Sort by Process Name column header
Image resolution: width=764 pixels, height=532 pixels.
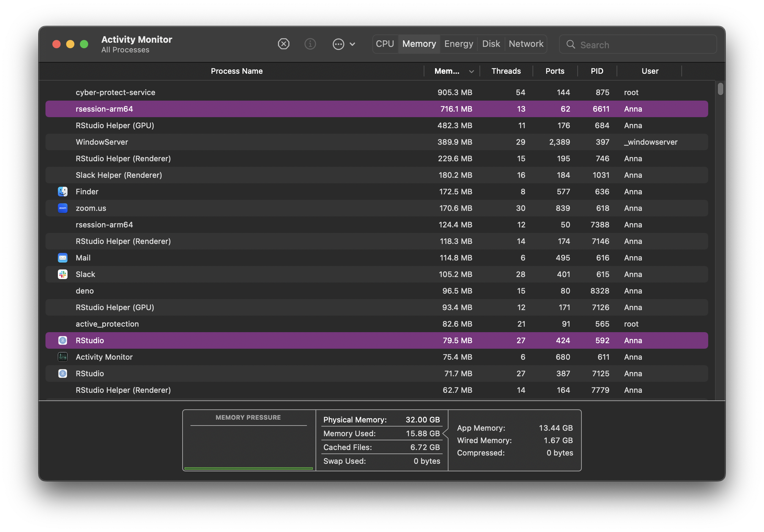[x=237, y=71]
